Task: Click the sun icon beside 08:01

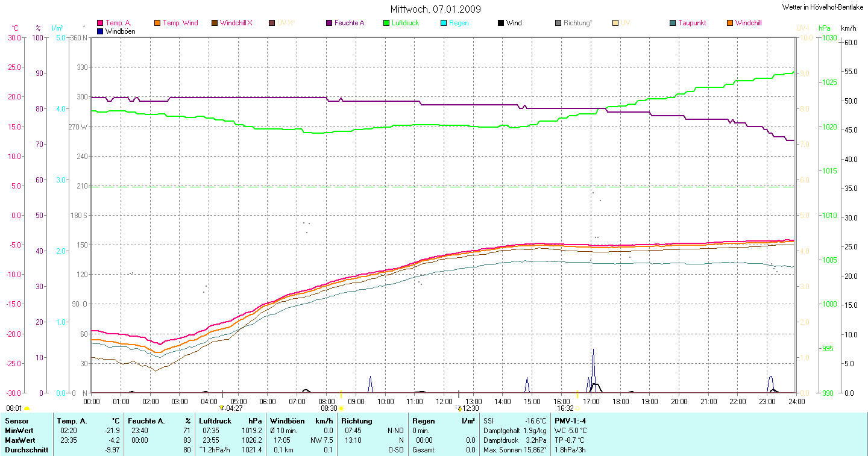Action: click(x=27, y=409)
